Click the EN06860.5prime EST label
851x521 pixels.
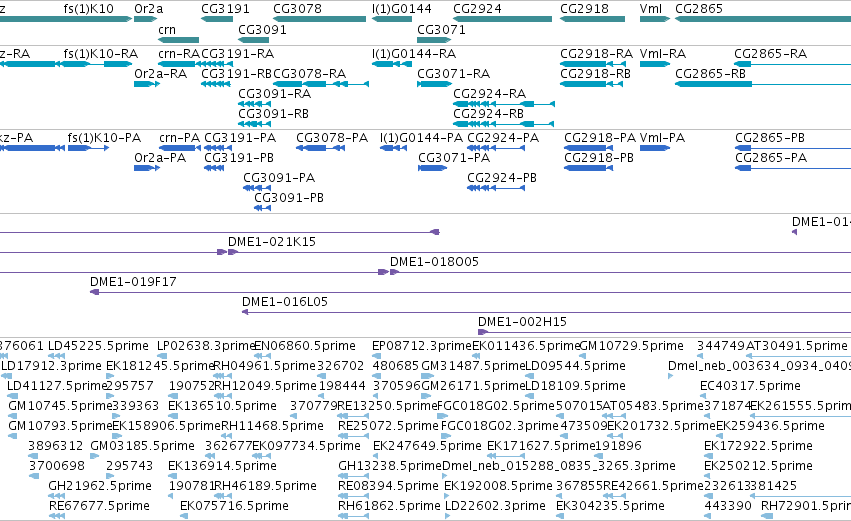(x=305, y=346)
